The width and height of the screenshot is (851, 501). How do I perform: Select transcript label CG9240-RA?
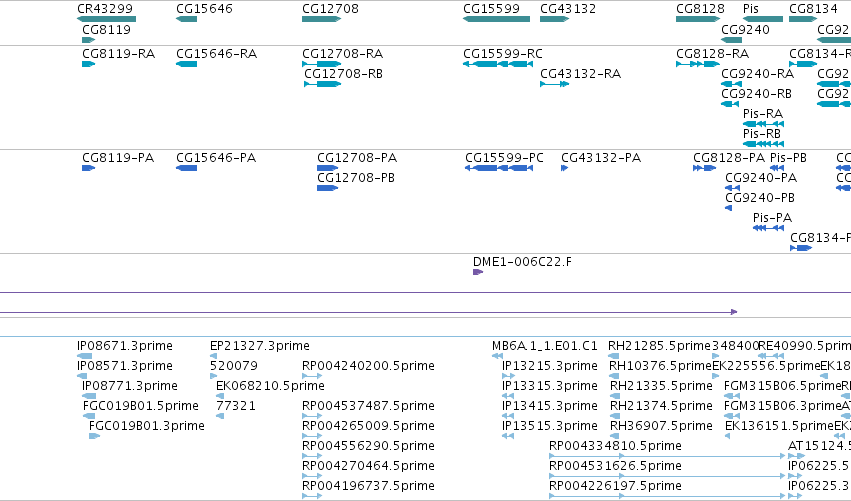click(x=758, y=74)
